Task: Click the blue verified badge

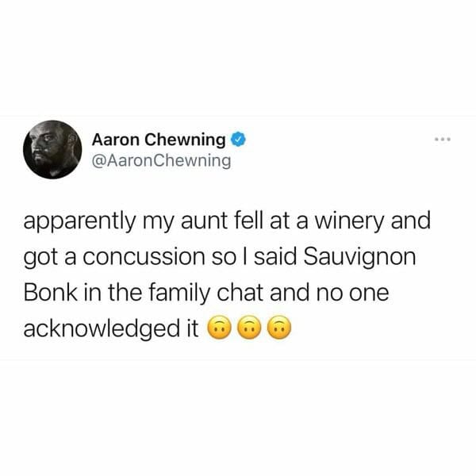Action: (x=238, y=140)
